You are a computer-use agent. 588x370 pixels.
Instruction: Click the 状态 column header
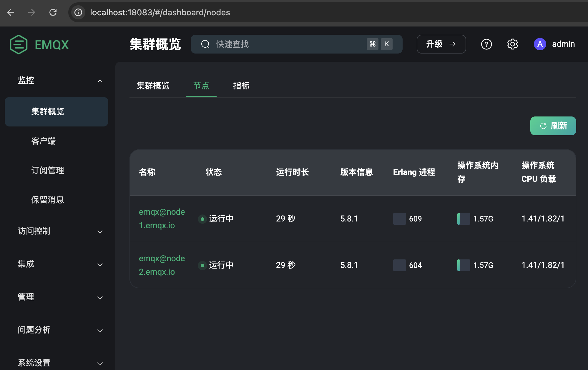(x=214, y=172)
